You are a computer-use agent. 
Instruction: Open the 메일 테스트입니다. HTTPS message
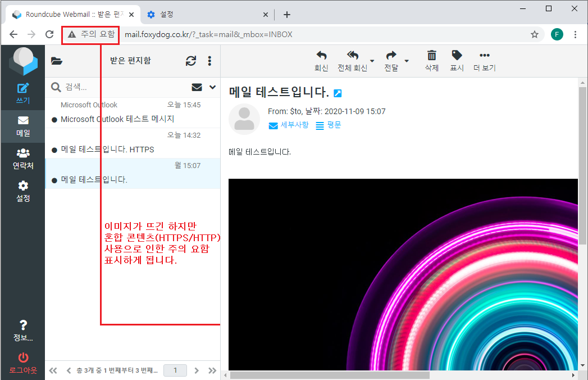pos(133,143)
